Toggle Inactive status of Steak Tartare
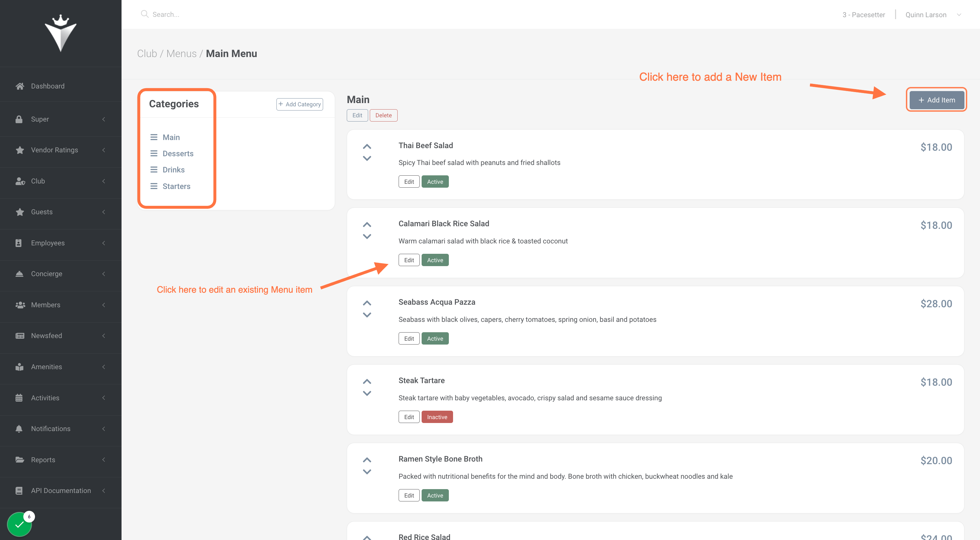The image size is (980, 540). click(x=437, y=417)
